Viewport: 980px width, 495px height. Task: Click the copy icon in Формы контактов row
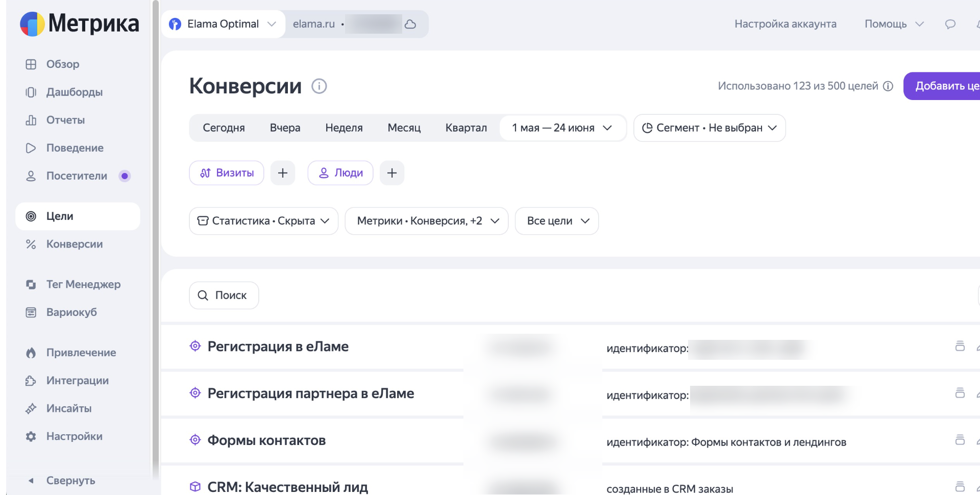[x=960, y=440]
